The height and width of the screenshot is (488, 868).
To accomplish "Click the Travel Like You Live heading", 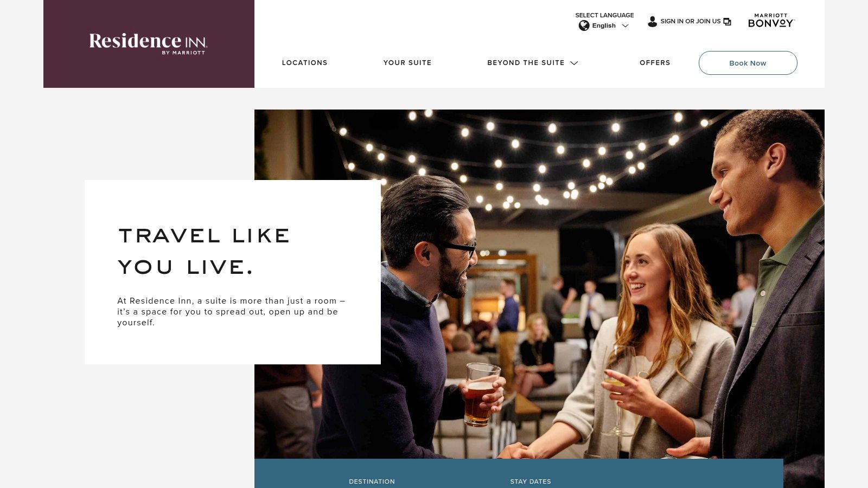I will pos(204,251).
